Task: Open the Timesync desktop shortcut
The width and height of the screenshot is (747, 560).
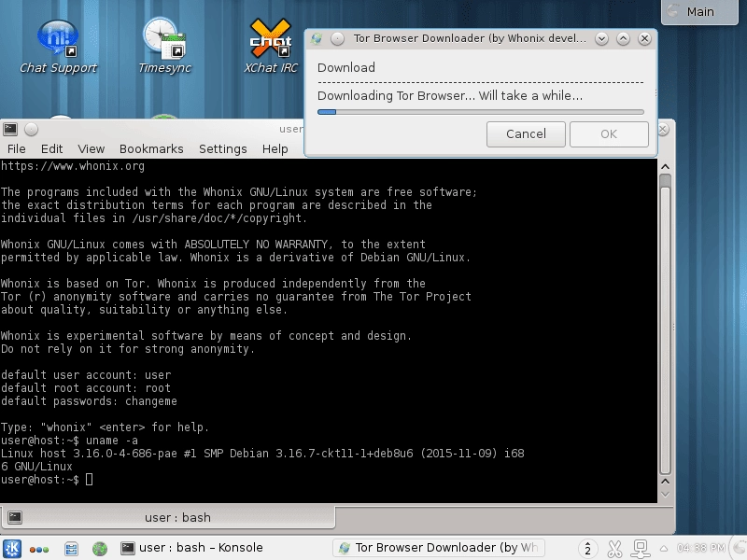Action: 164,47
